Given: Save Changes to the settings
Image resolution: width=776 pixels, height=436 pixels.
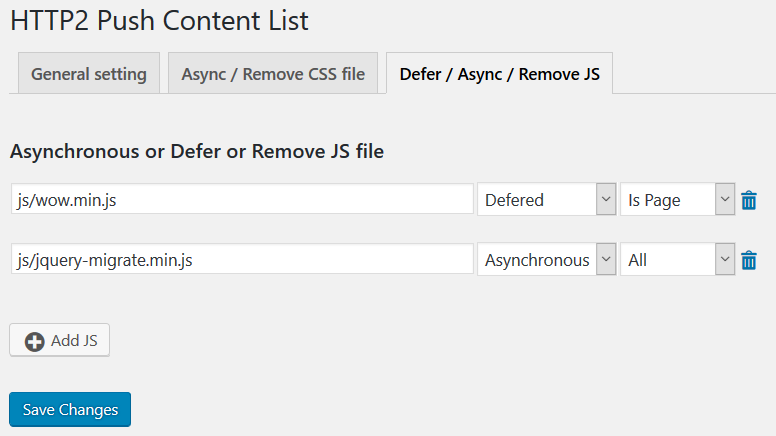Looking at the screenshot, I should (x=70, y=409).
